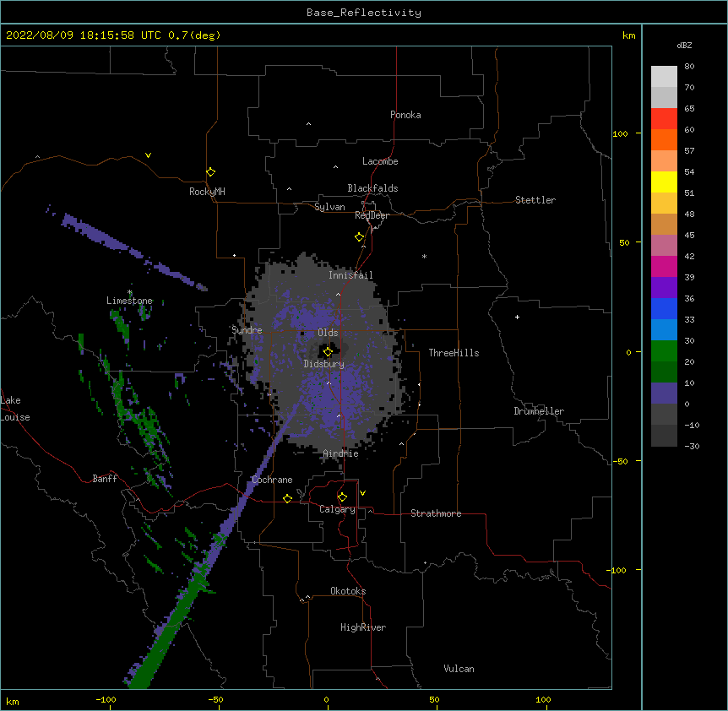Click the yellow V marker east of Calgary
Image resolution: width=728 pixels, height=711 pixels.
coord(362,493)
